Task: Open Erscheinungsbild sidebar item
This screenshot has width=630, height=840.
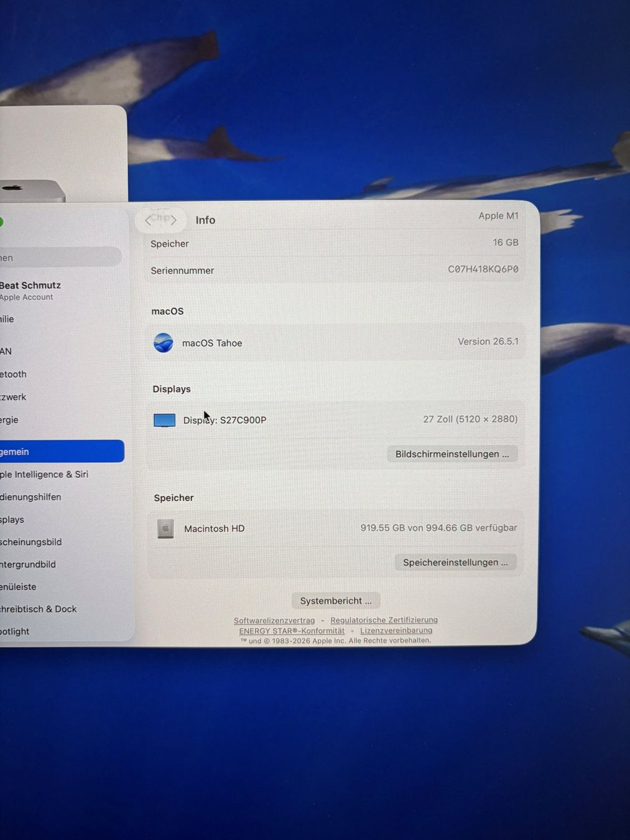Action: coord(31,542)
